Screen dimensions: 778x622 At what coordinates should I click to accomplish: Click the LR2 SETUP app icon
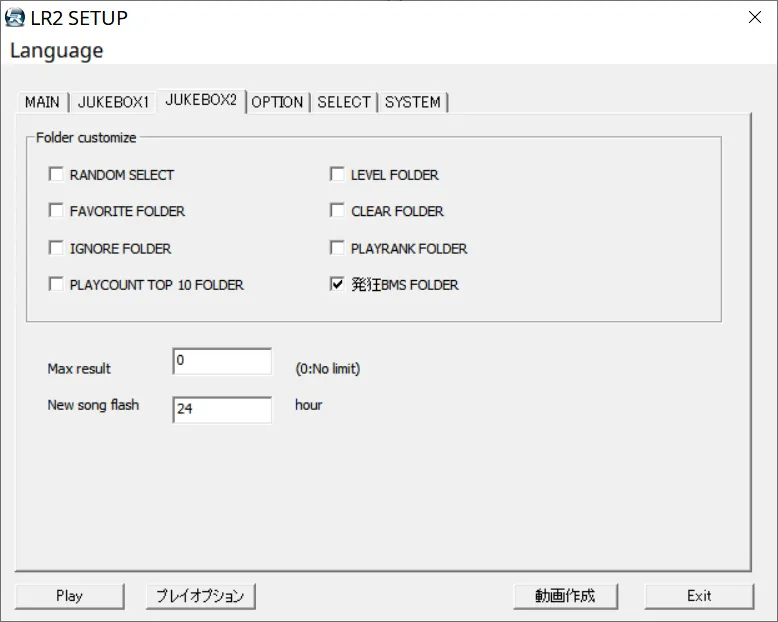tap(14, 18)
